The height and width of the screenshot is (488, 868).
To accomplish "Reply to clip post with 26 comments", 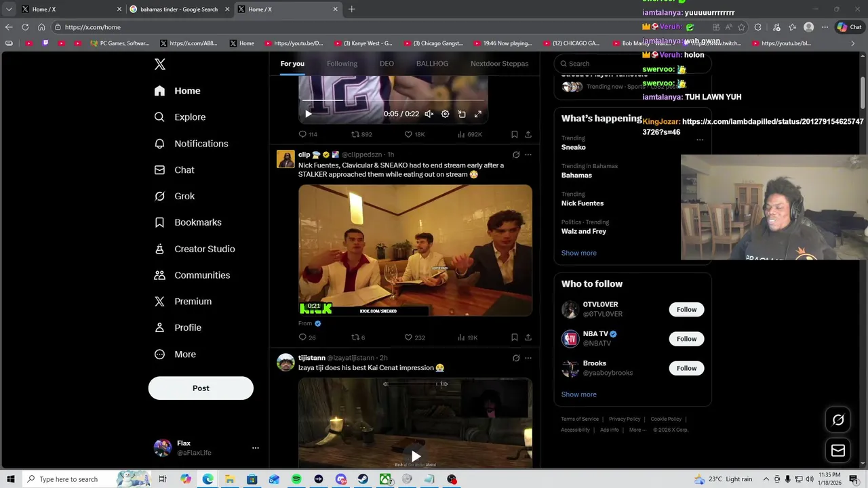I will tap(307, 338).
